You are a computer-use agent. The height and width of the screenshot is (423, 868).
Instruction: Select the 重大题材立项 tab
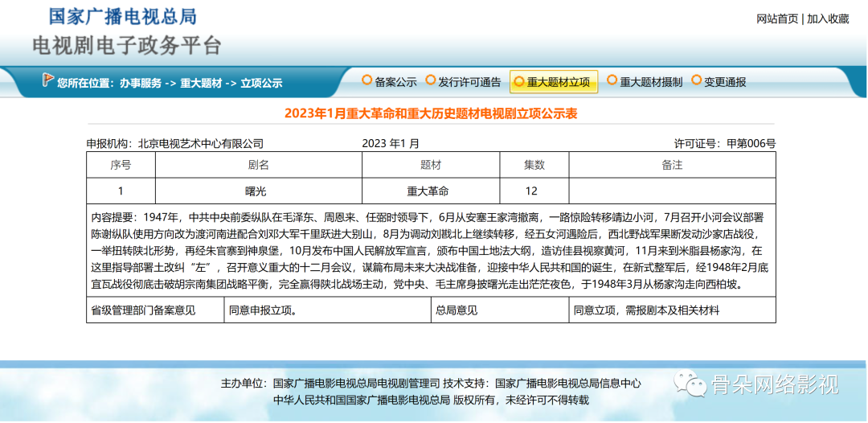pos(554,83)
